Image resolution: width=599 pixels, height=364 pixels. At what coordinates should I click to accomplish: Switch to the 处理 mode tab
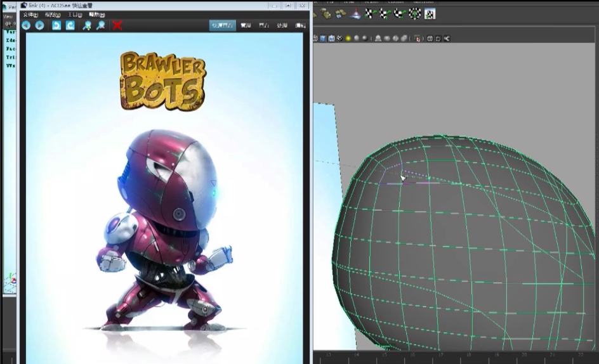[282, 25]
